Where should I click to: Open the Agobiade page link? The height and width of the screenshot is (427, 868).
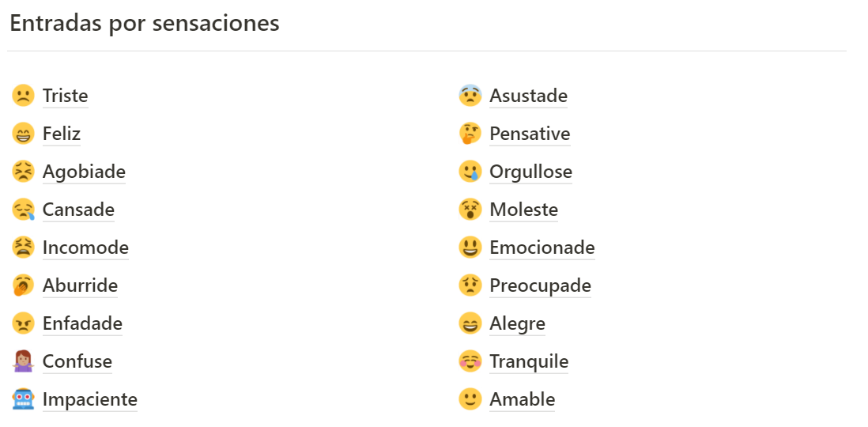tap(84, 172)
